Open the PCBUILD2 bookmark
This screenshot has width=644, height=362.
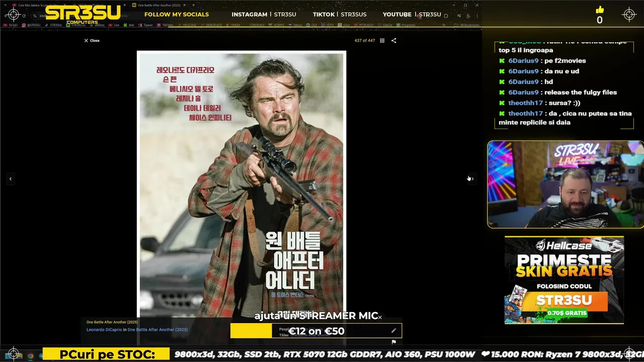(x=363, y=25)
